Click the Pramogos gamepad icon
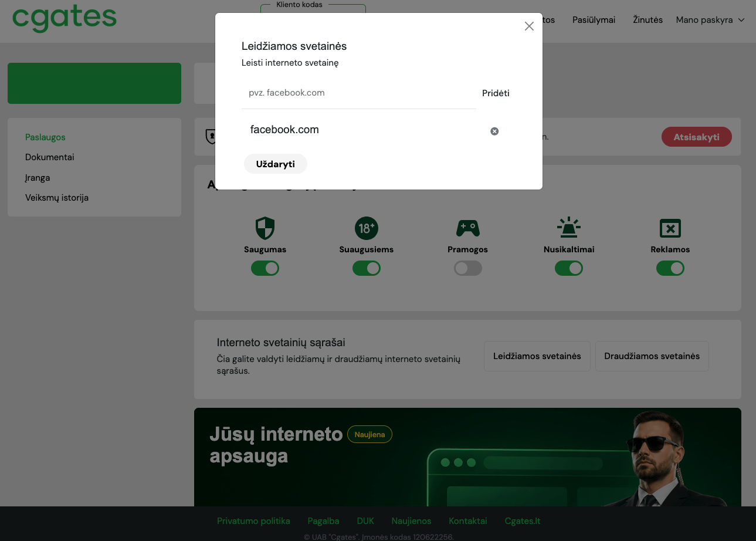756x541 pixels. click(x=467, y=228)
